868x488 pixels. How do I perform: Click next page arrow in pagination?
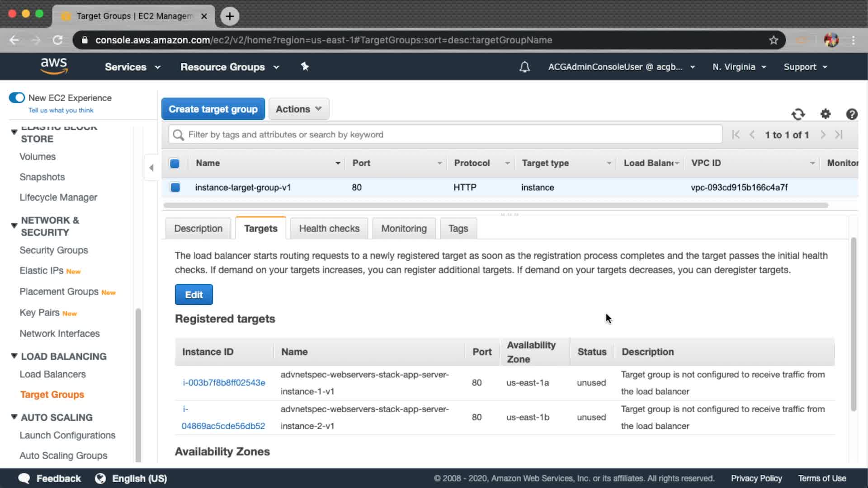tap(823, 135)
